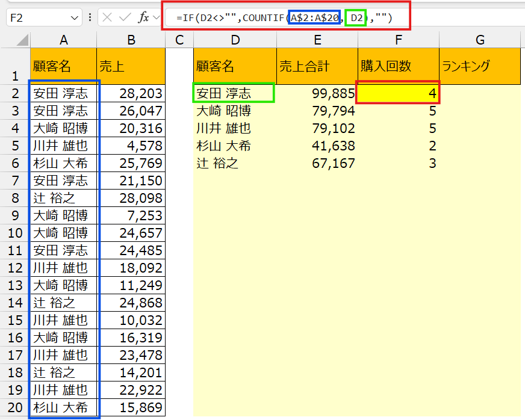Screen dimensions: 525x420
Task: Select column G header
Action: point(479,40)
